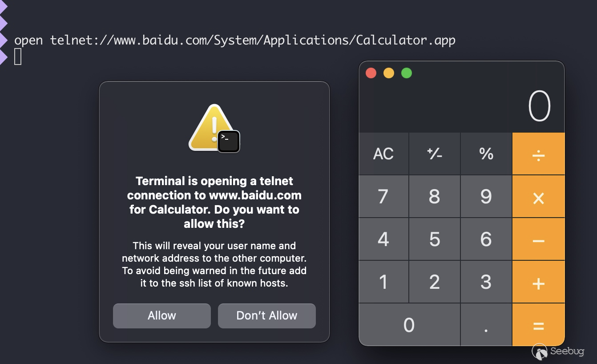Clear calculator with the AC key
The image size is (597, 364).
pos(383,154)
